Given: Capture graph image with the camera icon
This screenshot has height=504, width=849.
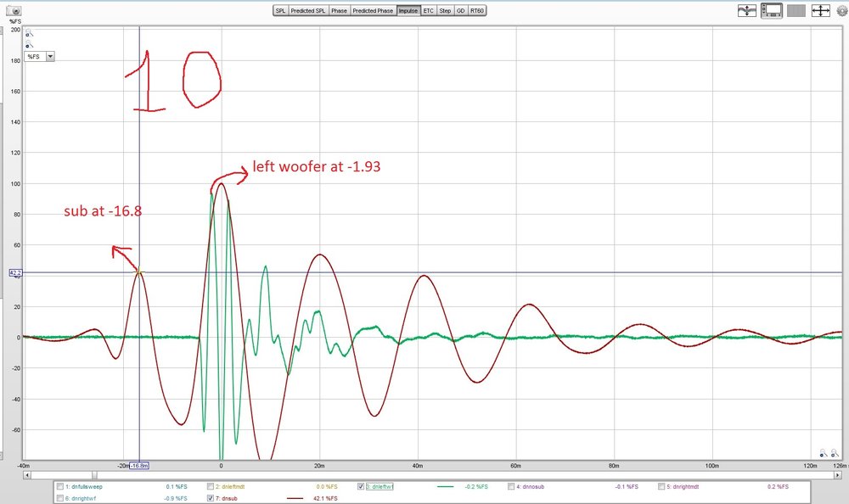Looking at the screenshot, I should click(14, 10).
